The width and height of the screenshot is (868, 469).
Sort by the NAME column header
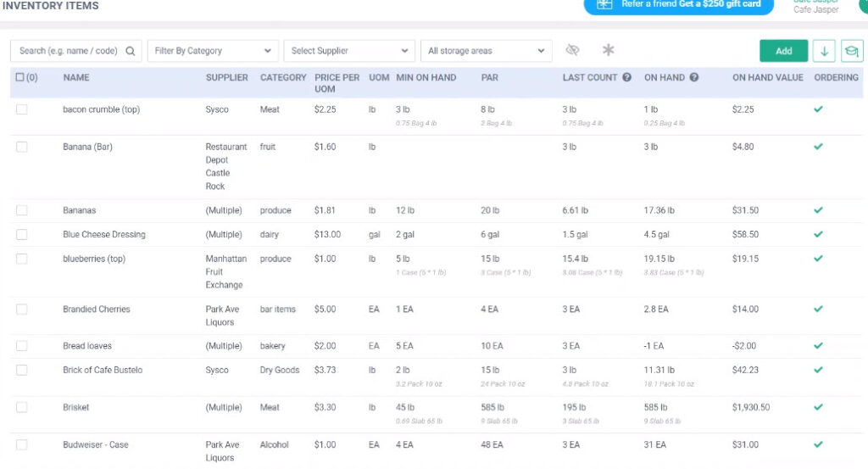(75, 77)
